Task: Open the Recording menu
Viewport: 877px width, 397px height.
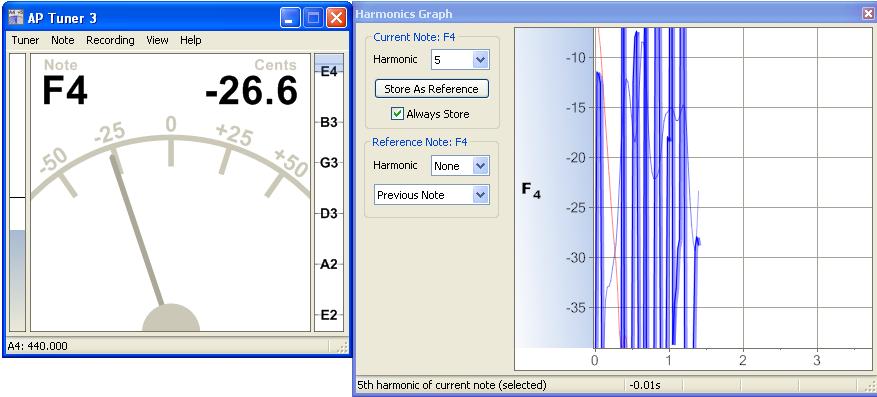Action: pos(110,40)
